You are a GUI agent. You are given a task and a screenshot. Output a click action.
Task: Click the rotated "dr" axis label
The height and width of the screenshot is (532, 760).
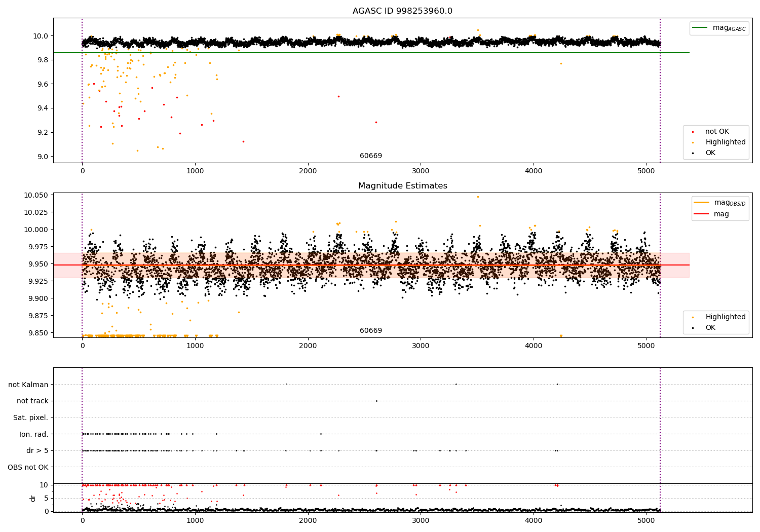33,498
